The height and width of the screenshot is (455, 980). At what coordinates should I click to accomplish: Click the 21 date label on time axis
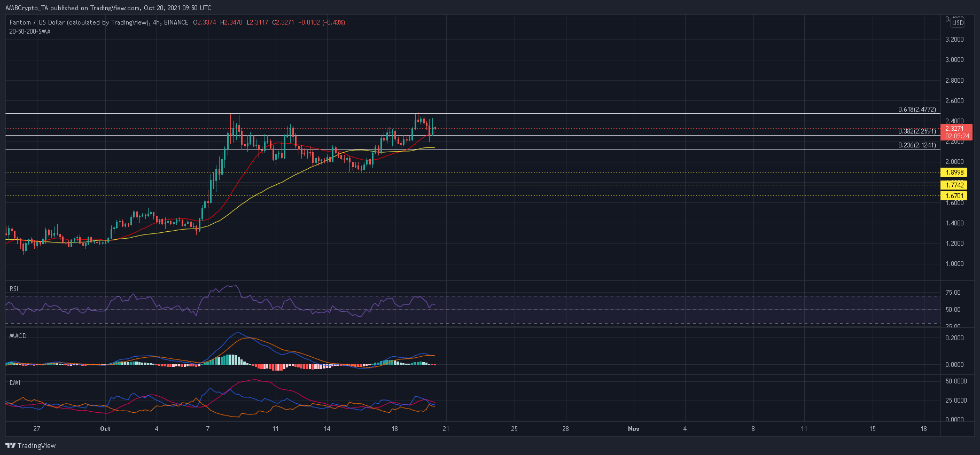(x=446, y=429)
